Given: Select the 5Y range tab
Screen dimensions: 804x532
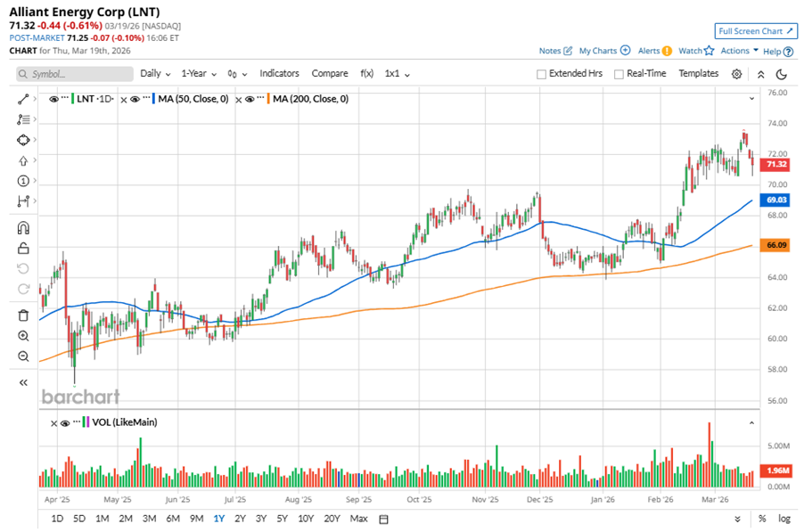Looking at the screenshot, I should tap(282, 519).
